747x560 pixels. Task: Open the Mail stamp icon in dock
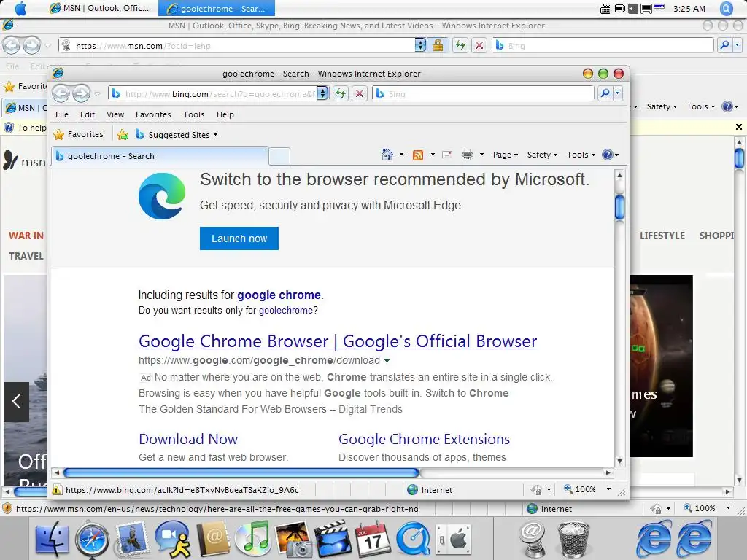[x=132, y=540]
